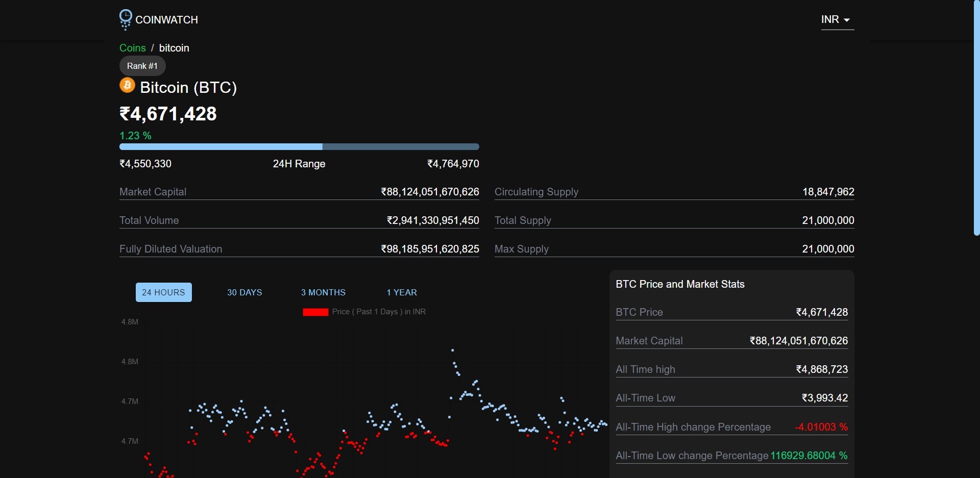The width and height of the screenshot is (980, 478).
Task: Click the BTC Price row value in stats
Action: [x=822, y=312]
